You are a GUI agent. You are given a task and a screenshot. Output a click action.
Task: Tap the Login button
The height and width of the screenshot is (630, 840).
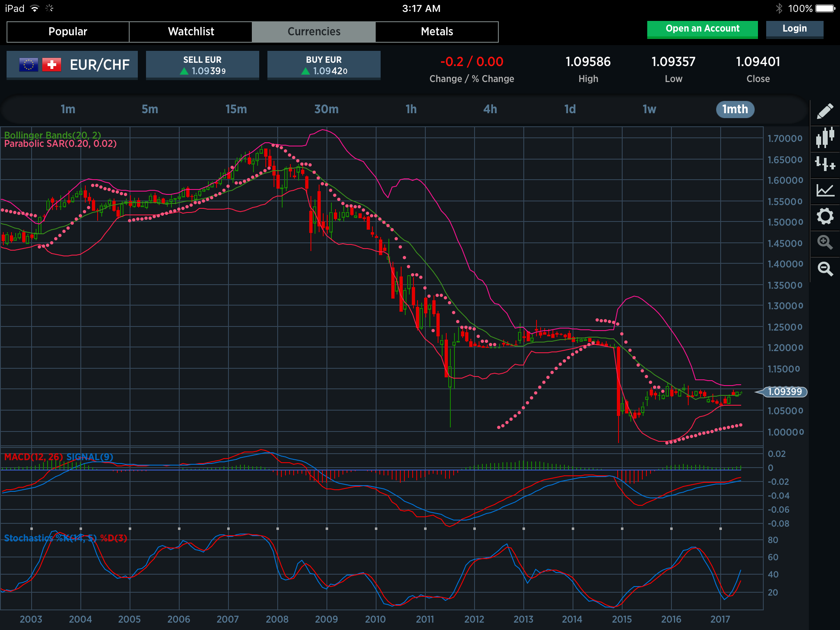coord(794,29)
